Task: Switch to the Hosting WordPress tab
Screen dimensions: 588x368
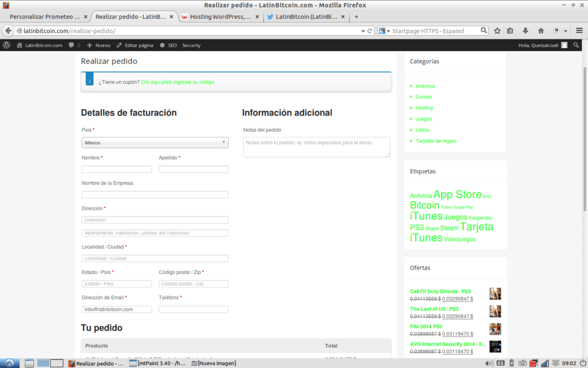Action: point(220,17)
